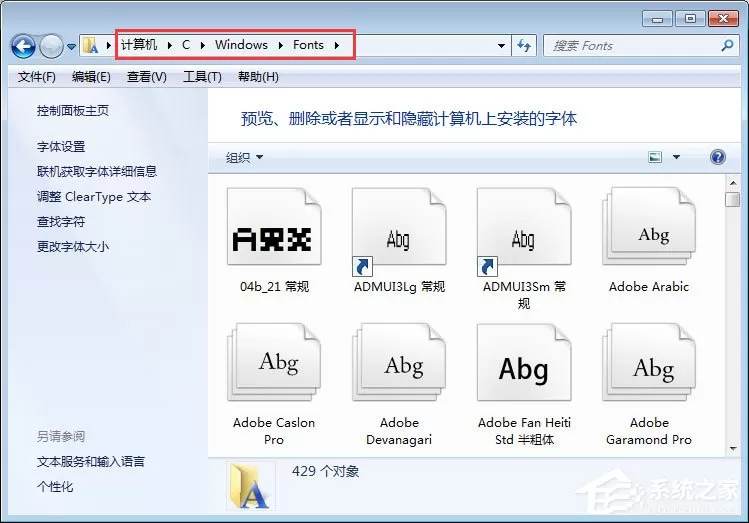The width and height of the screenshot is (749, 523).
Task: Click the change view icon in toolbar
Action: (655, 157)
